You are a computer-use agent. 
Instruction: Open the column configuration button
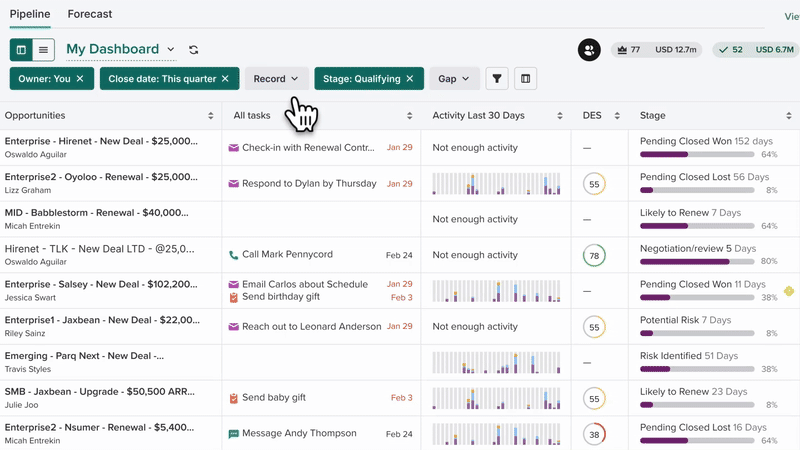pos(525,79)
